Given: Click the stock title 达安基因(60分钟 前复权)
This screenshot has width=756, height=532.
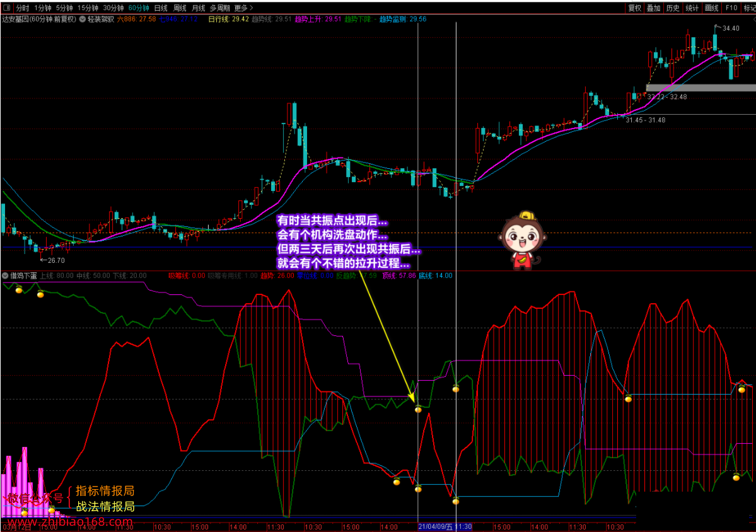Looking at the screenshot, I should [x=39, y=20].
